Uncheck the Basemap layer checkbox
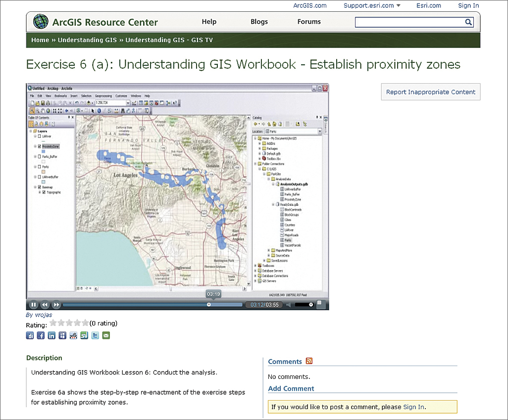Image resolution: width=508 pixels, height=420 pixels. (40, 187)
